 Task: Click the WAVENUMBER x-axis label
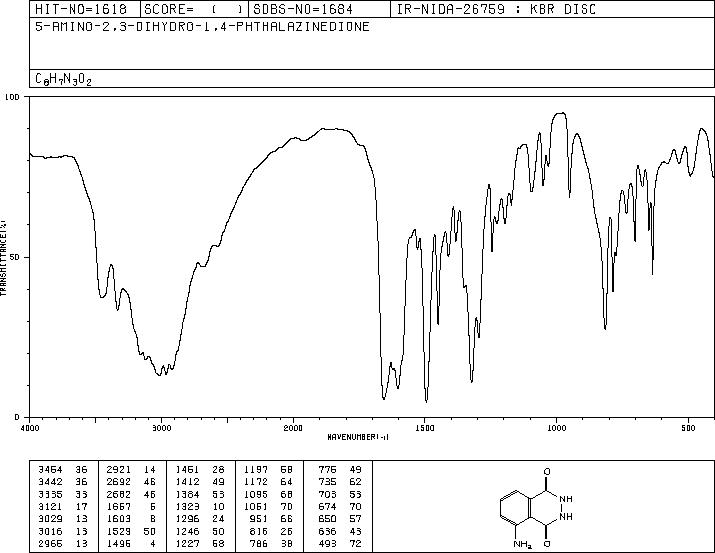(x=358, y=437)
